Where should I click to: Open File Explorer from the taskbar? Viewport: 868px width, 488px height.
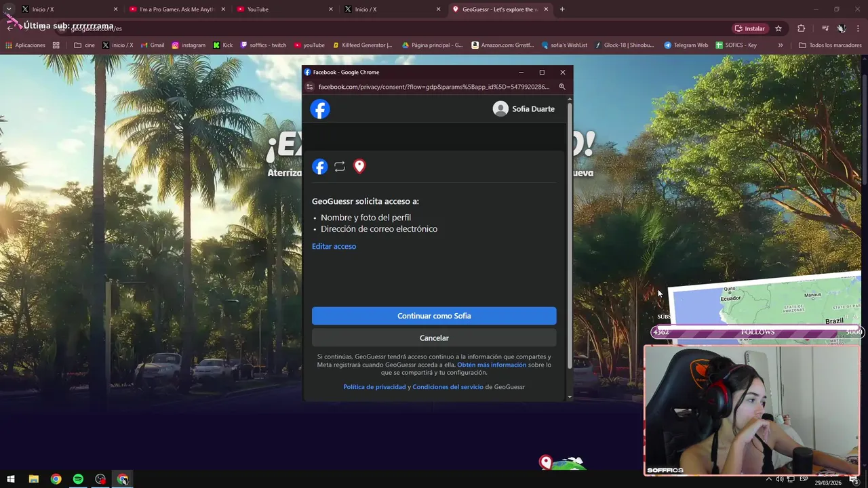tap(33, 479)
